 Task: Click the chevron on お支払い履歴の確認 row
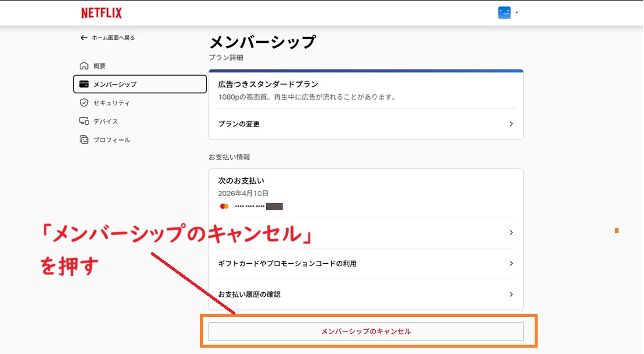pos(511,294)
